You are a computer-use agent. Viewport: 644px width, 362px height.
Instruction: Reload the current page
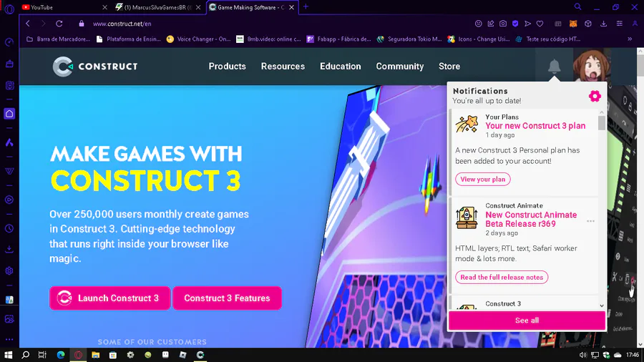point(59,24)
